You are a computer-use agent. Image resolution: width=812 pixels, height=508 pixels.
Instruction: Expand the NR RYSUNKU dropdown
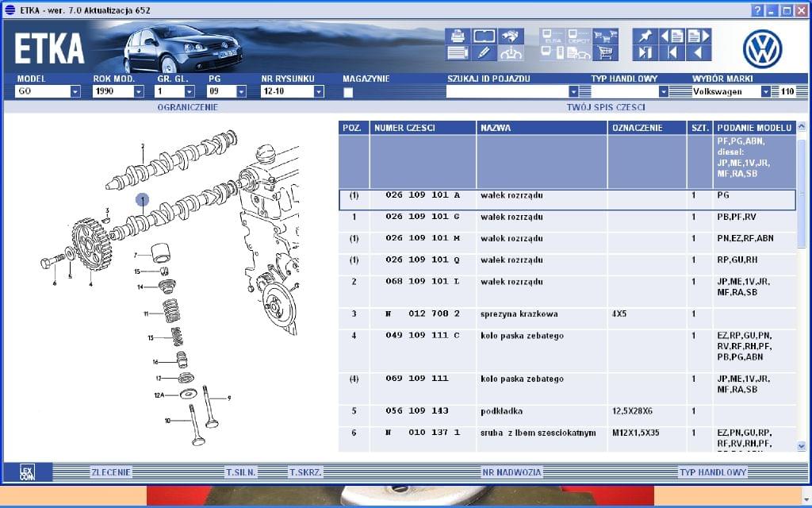click(x=319, y=92)
